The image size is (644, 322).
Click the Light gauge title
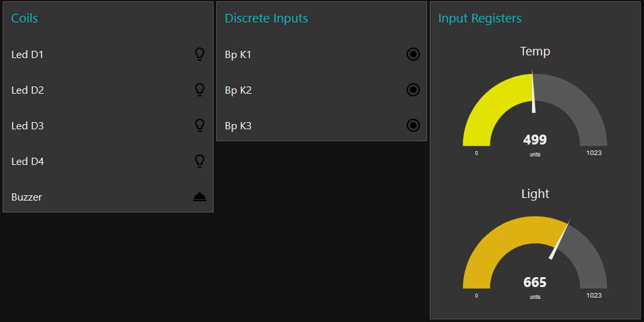535,193
